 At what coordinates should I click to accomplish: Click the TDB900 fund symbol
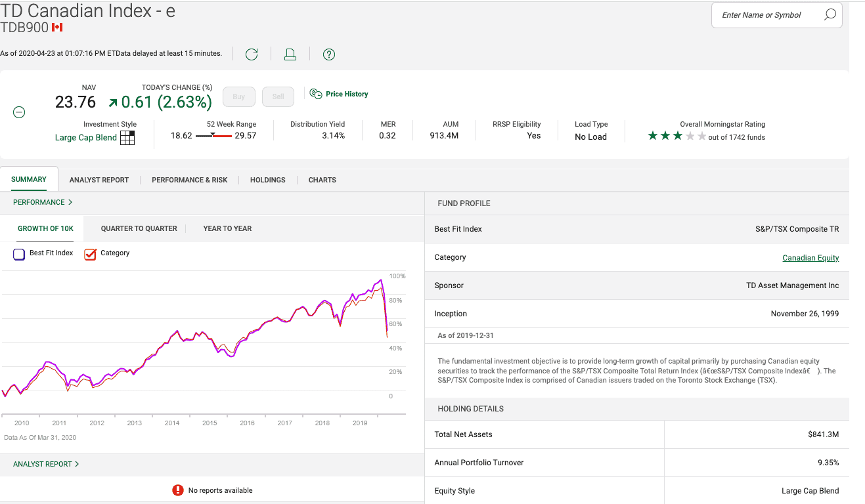(x=24, y=28)
